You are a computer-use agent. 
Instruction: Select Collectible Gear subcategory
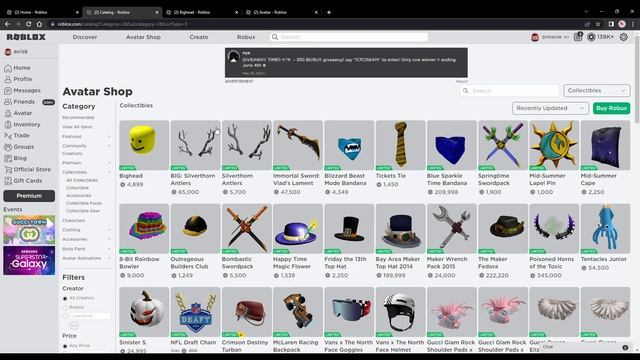[x=83, y=211]
